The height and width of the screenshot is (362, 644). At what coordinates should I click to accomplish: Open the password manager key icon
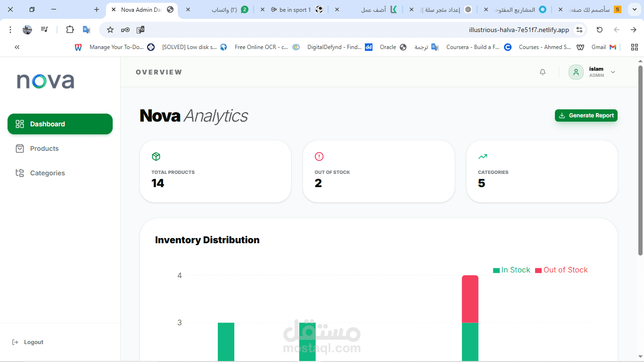125,30
